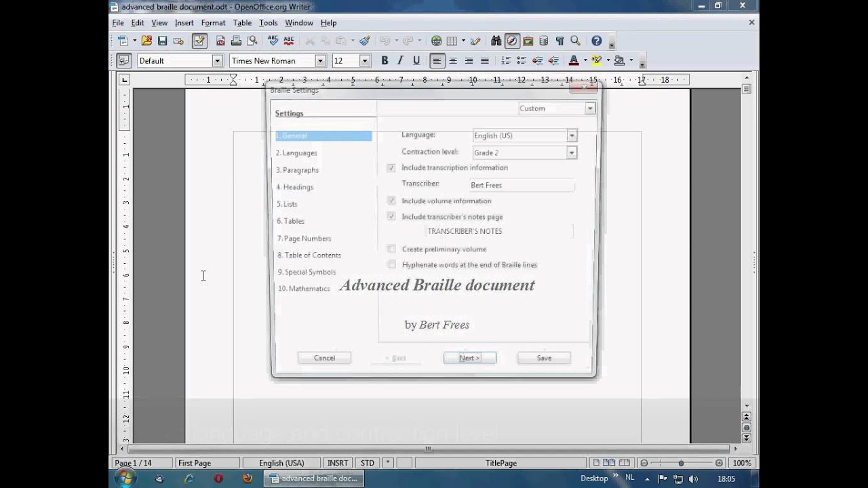This screenshot has height=488, width=868.
Task: Open Data Sources icon
Action: click(544, 41)
